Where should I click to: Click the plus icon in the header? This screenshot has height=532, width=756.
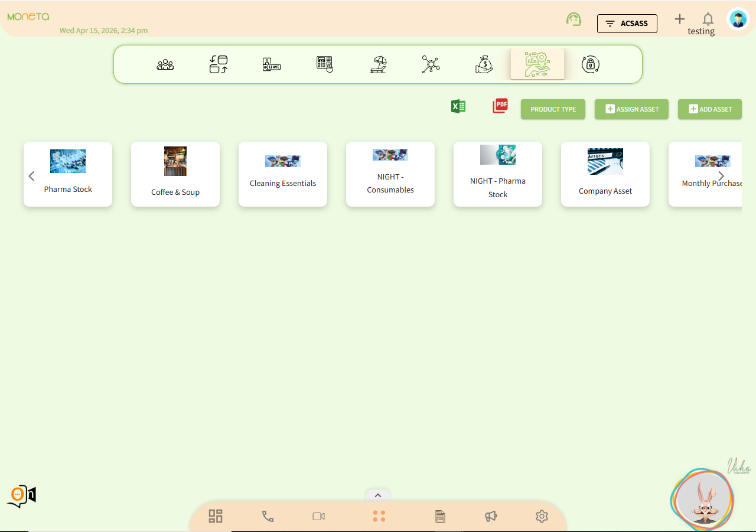[680, 19]
